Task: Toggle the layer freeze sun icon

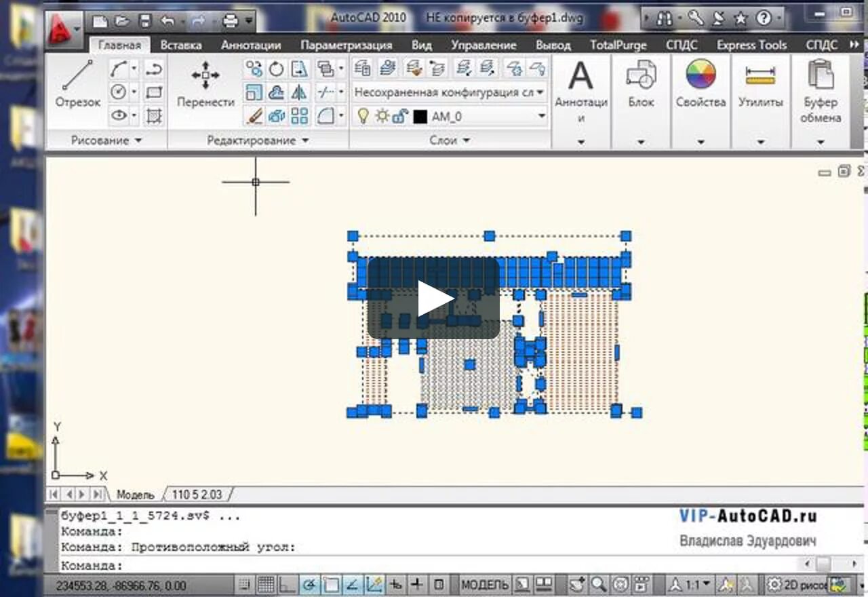Action: [382, 116]
